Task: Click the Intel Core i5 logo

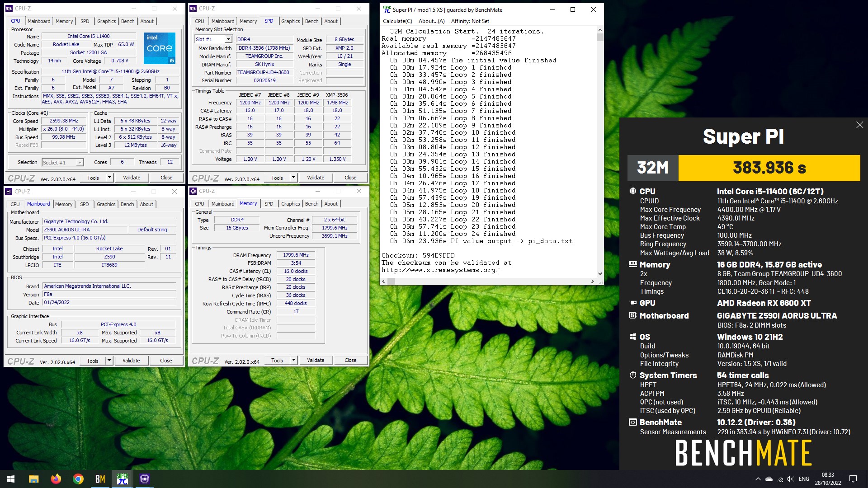Action: point(159,48)
